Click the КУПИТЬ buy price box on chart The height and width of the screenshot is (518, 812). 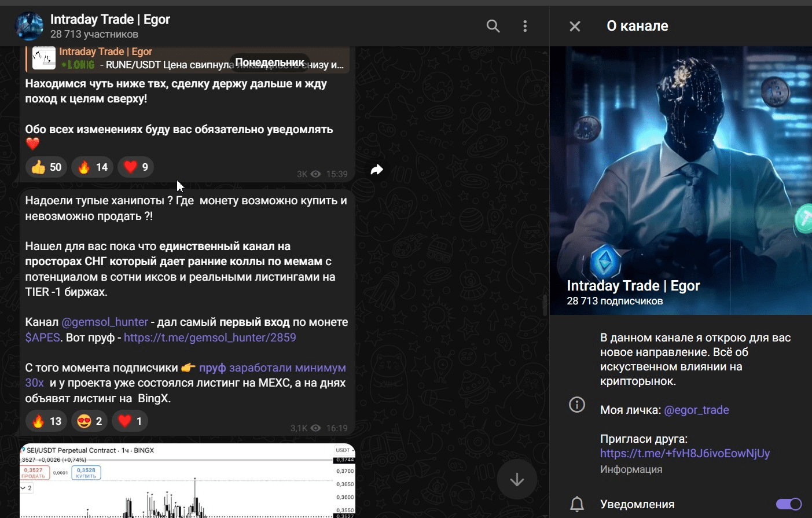[86, 473]
